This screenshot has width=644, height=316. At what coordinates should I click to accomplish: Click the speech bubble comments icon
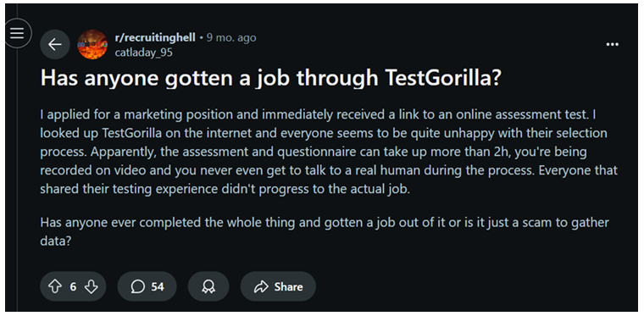[x=137, y=286]
